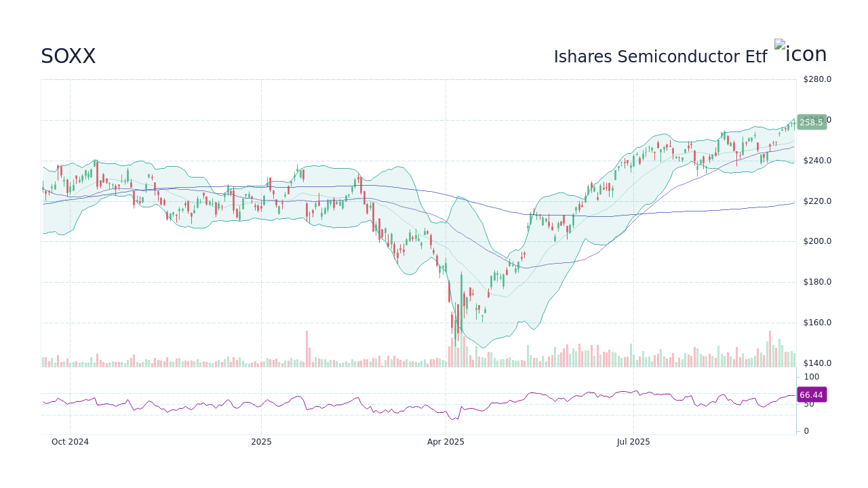This screenshot has height=488, width=868.
Task: Select the 2025 date marker
Action: pos(261,442)
